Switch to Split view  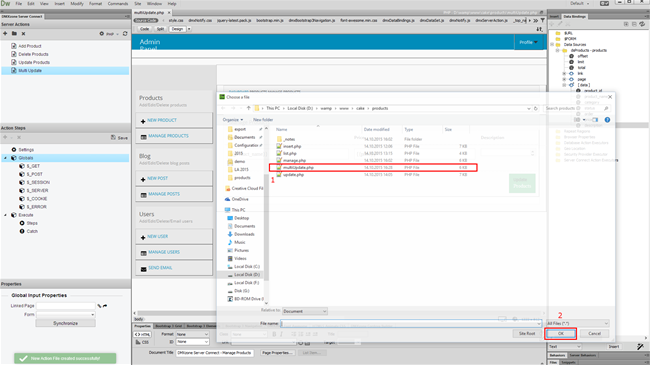[x=160, y=29]
